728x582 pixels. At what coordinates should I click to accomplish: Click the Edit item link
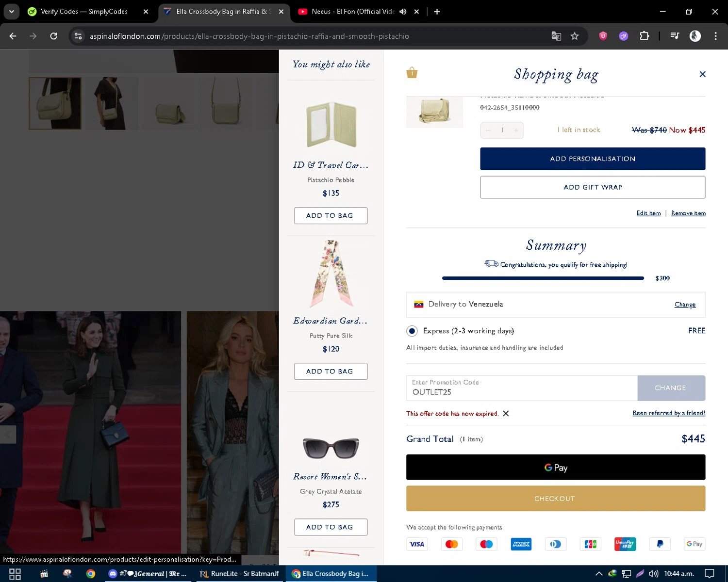648,213
